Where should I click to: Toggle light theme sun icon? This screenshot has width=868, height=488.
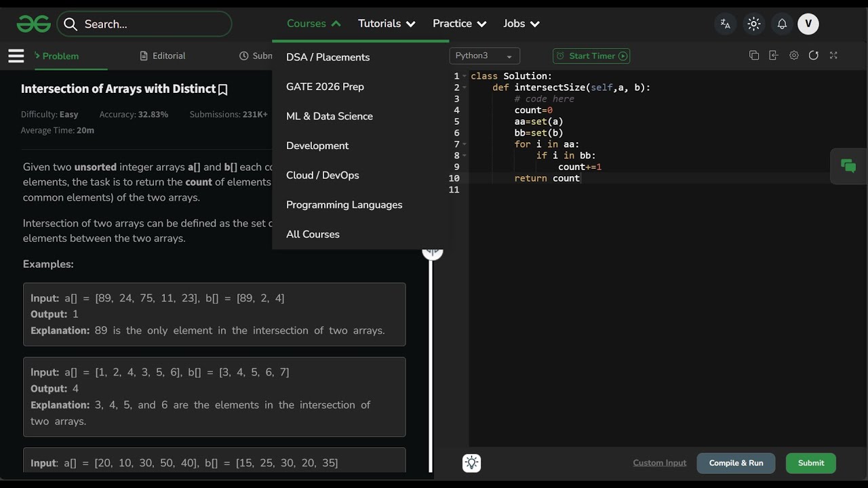(x=753, y=24)
